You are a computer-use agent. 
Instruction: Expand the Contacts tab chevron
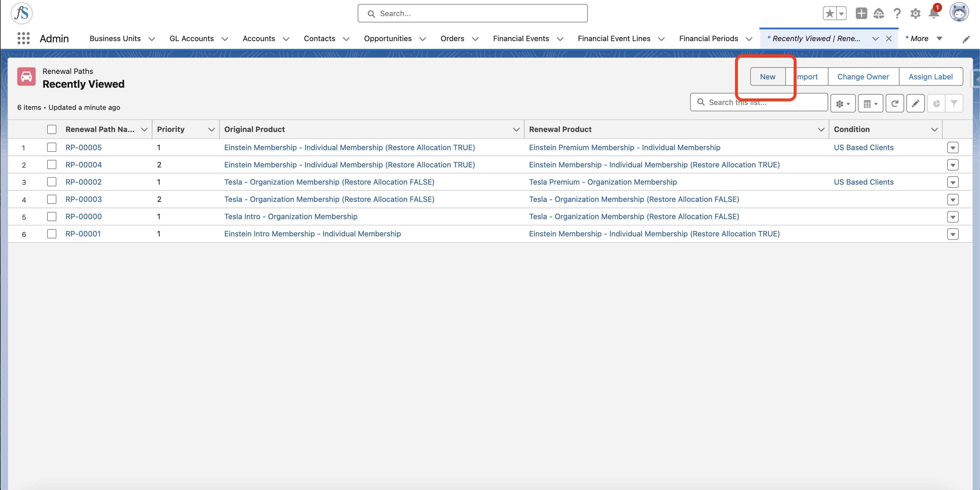[346, 39]
